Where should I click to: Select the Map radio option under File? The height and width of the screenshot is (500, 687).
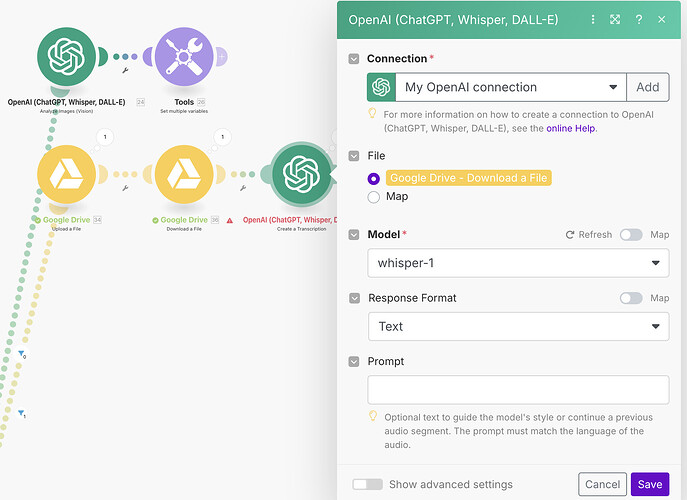[374, 197]
